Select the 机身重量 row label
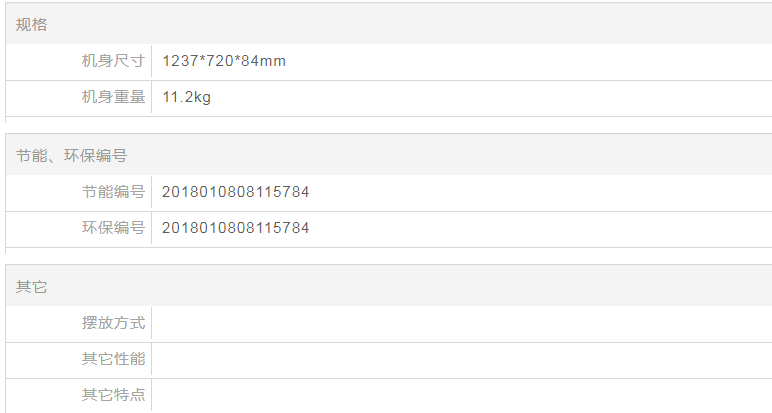This screenshot has height=413, width=772. coord(113,97)
